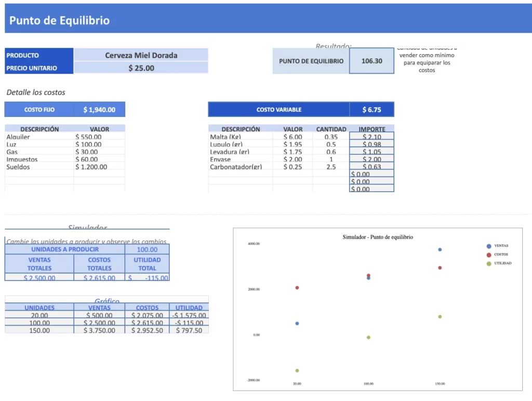Select the Alquiler value $ 550.00
This screenshot has width=532, height=401.
[99, 137]
